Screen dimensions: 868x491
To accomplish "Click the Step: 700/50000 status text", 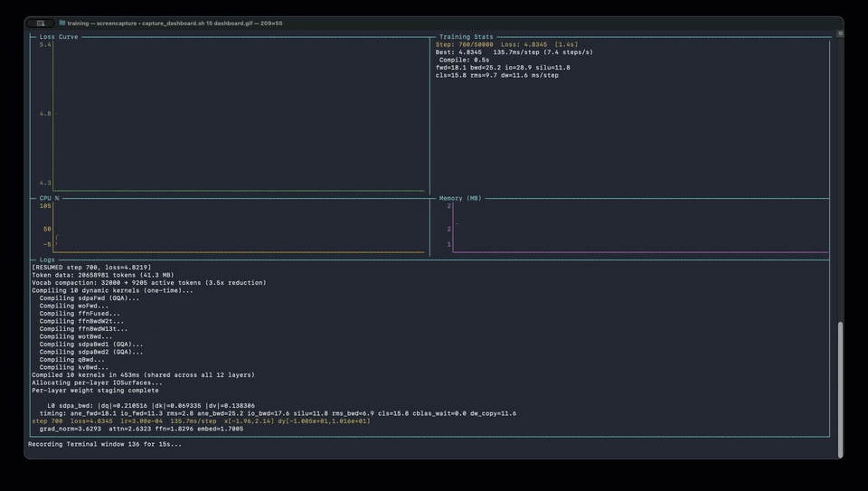I will (465, 44).
